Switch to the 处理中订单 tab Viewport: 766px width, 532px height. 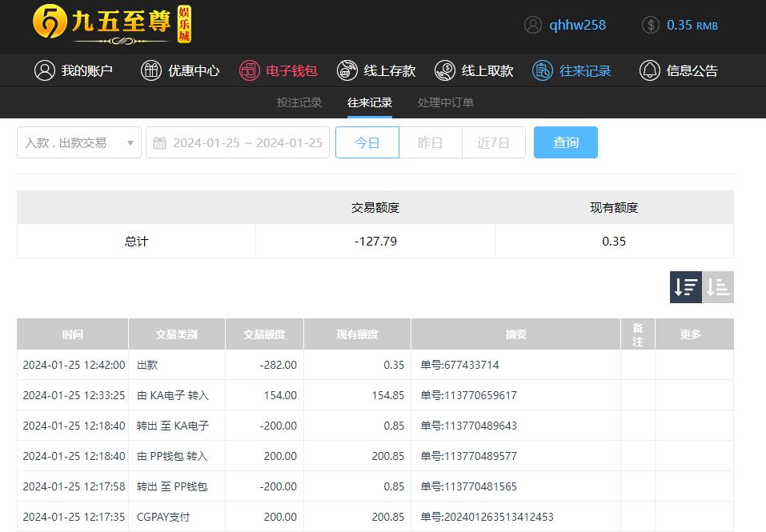(x=446, y=102)
